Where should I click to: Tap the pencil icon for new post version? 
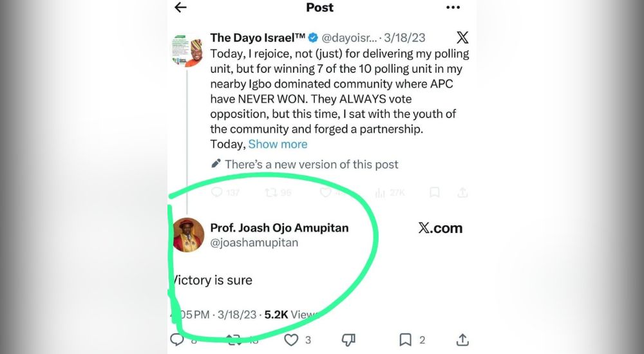[x=216, y=164]
